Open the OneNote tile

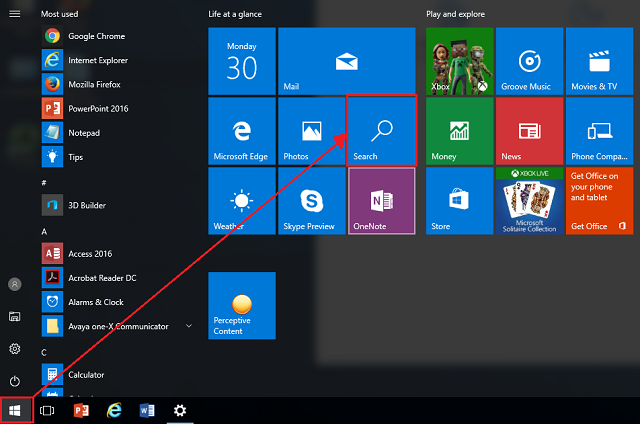coord(382,201)
